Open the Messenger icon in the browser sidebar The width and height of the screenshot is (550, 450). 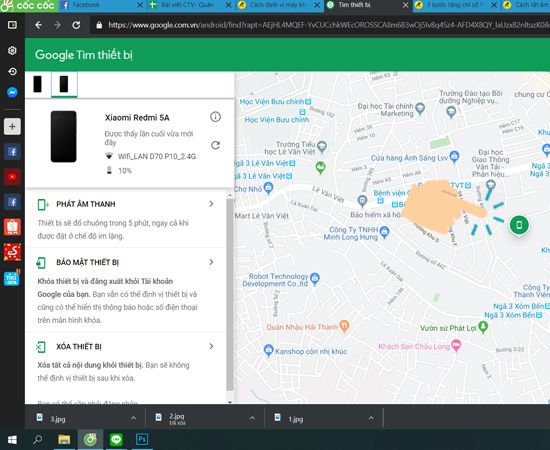tap(12, 92)
